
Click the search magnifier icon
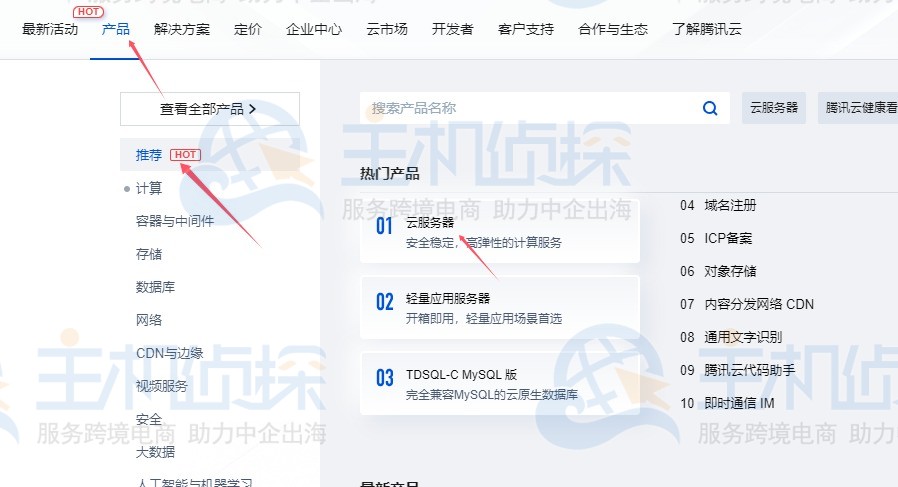click(710, 108)
